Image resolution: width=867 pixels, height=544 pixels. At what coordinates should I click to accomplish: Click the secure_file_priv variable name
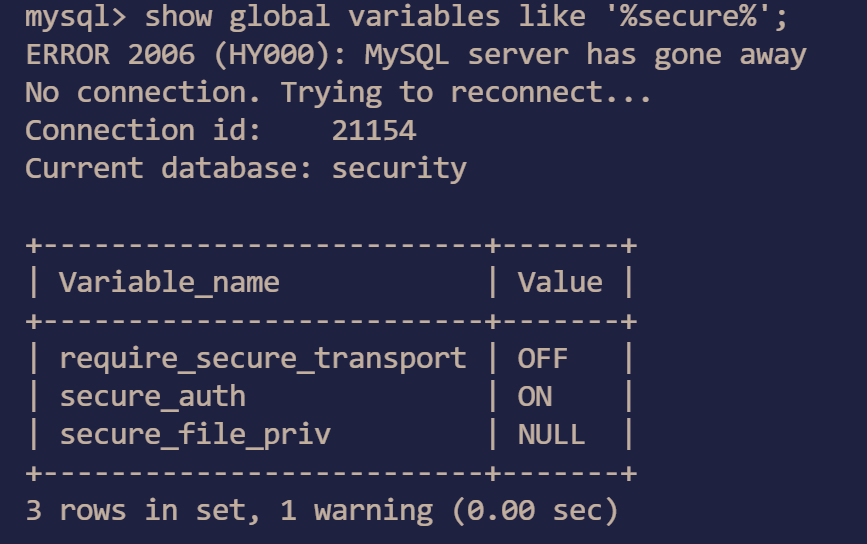point(195,434)
